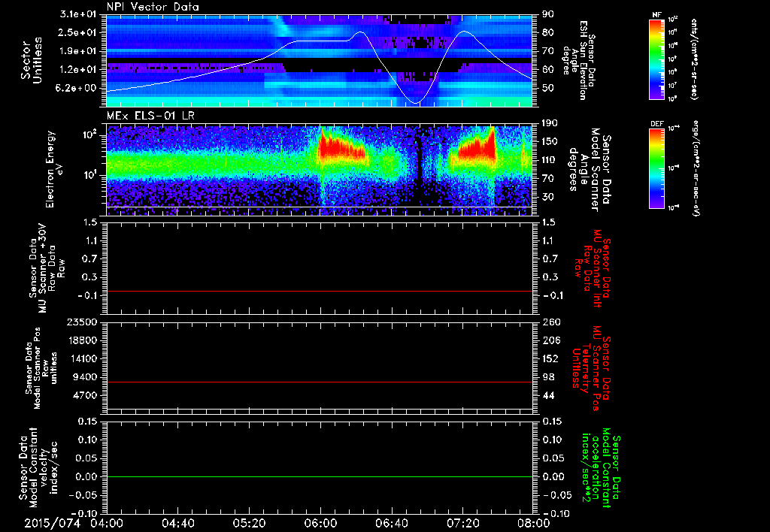This screenshot has height=532, width=770.
Task: Click the 23500 scanner position tick
Action: [x=82, y=322]
